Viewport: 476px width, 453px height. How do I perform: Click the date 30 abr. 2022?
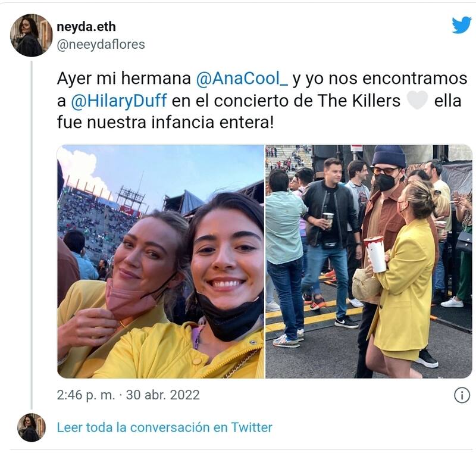(x=162, y=395)
